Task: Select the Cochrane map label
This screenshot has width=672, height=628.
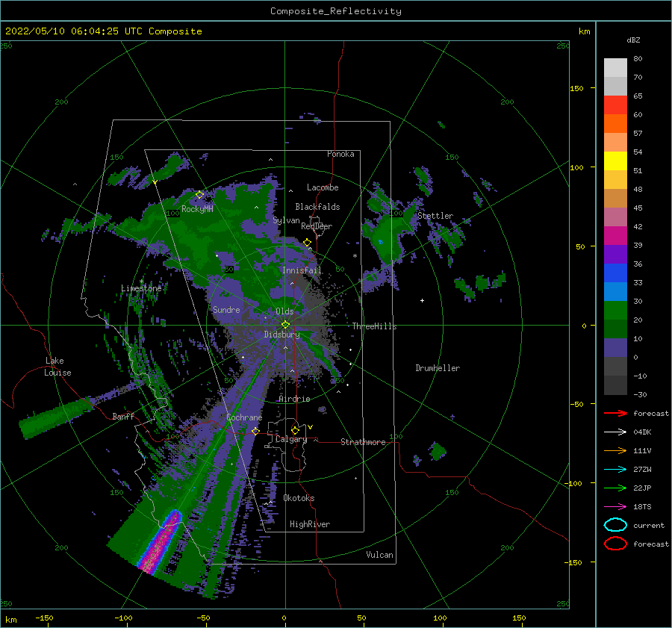Action: [244, 417]
